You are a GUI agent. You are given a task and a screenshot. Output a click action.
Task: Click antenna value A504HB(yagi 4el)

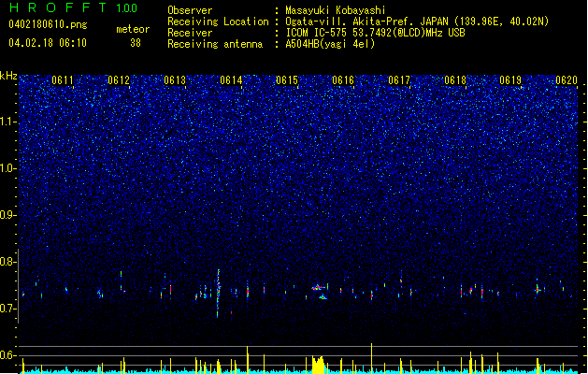(x=330, y=44)
